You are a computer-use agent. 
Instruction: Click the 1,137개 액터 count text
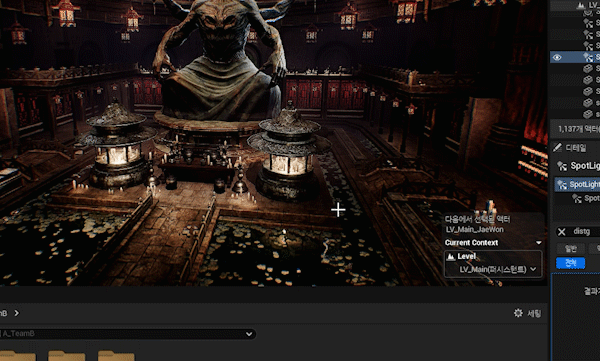click(579, 129)
